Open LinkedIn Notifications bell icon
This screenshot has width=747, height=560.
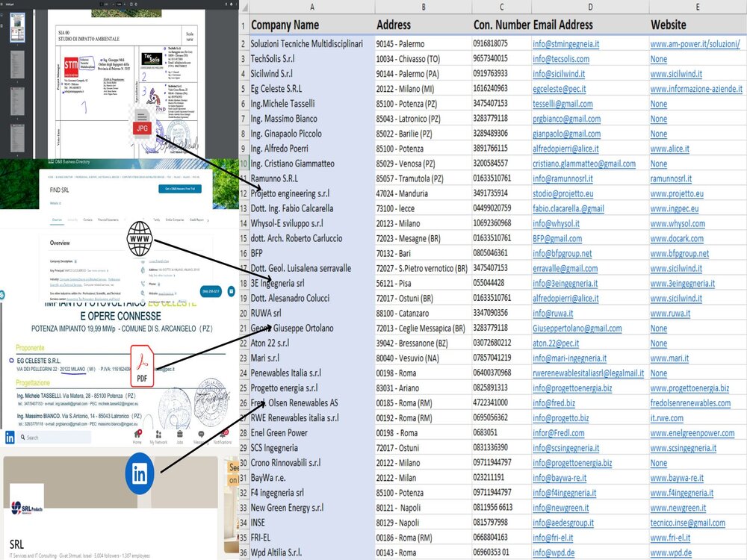(x=223, y=434)
